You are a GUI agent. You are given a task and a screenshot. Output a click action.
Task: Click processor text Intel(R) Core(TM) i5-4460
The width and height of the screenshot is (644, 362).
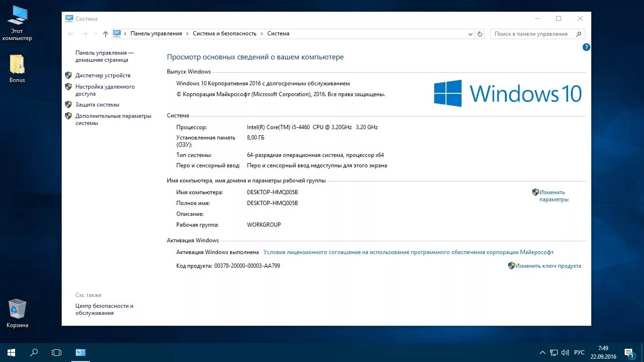coord(278,127)
